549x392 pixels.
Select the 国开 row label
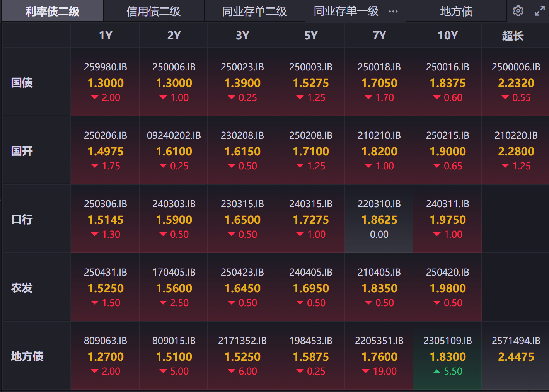(x=22, y=151)
